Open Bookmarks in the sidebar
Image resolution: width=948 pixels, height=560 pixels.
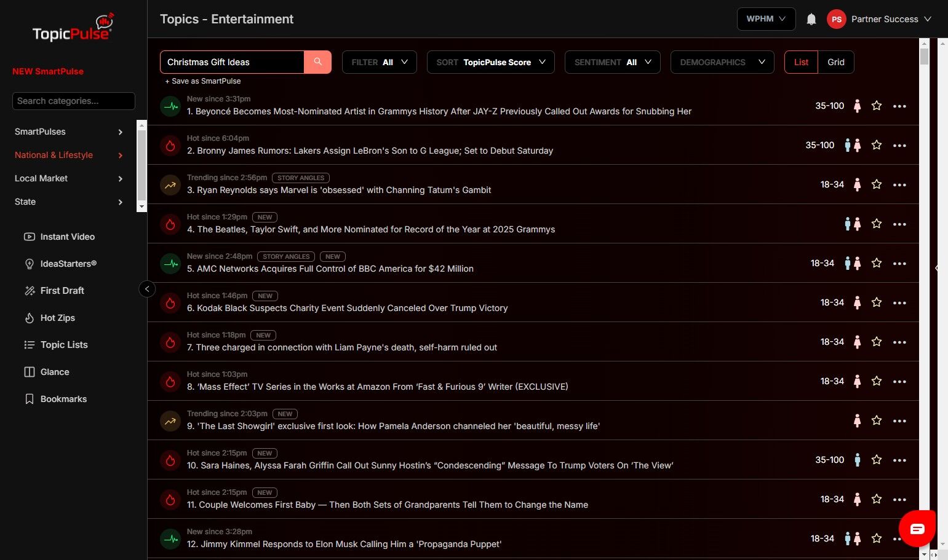[55, 399]
